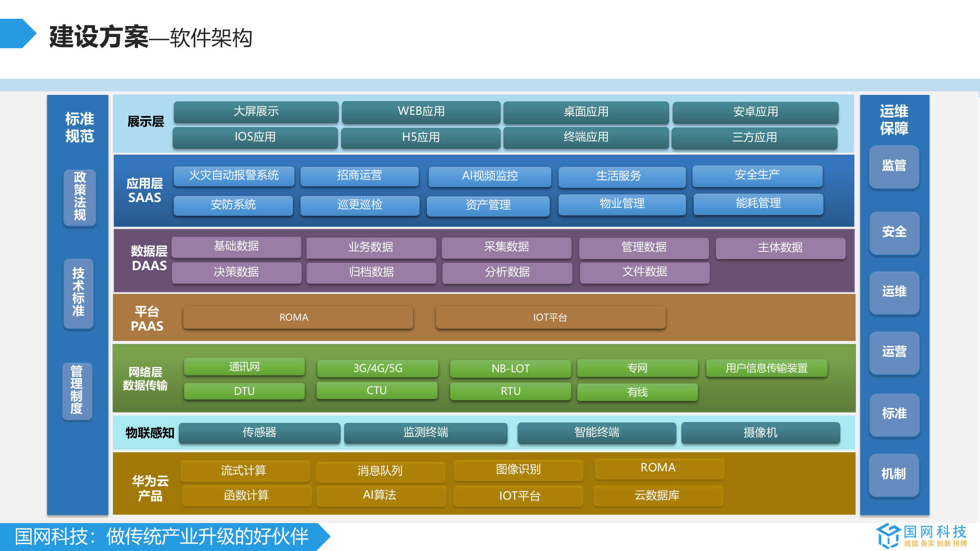Select the H5应用 item in 展示层
The width and height of the screenshot is (980, 551).
421,137
